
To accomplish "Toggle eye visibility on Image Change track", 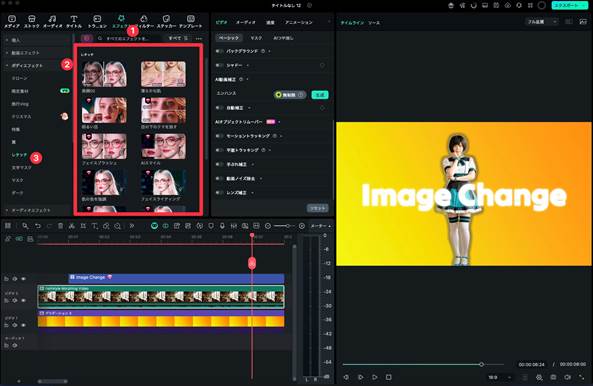I will [x=23, y=279].
